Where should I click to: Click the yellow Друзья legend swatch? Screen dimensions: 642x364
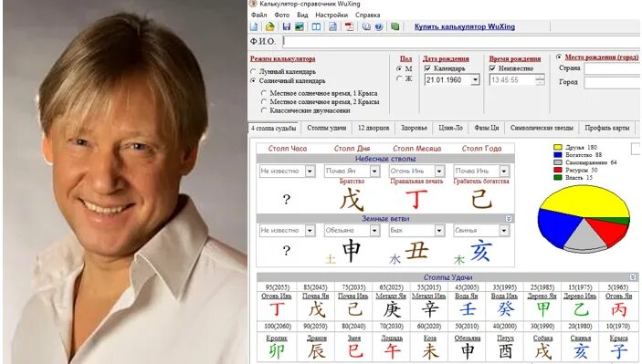pyautogui.click(x=557, y=147)
